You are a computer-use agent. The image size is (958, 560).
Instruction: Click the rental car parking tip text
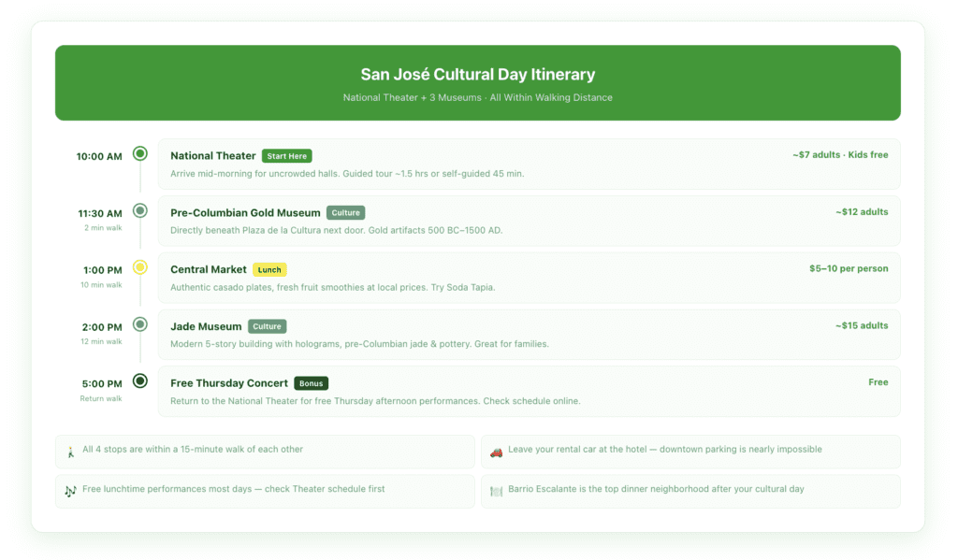click(x=665, y=450)
